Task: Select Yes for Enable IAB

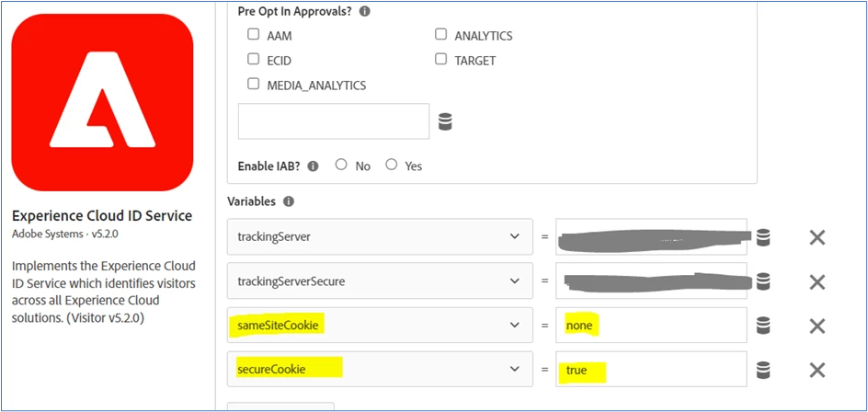Action: [x=392, y=165]
